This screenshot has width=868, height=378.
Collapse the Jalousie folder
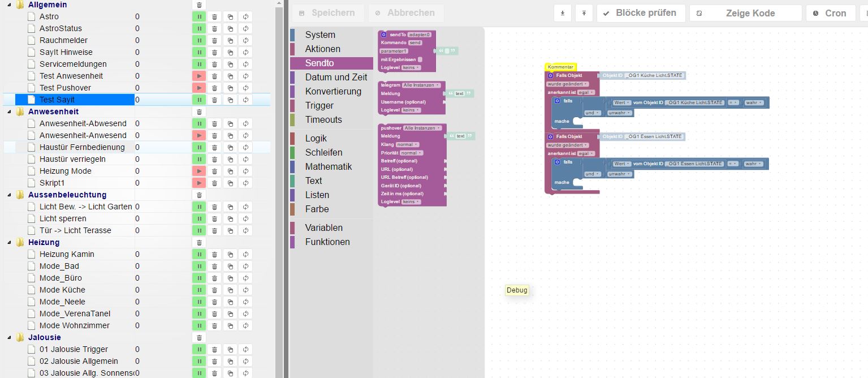point(9,337)
